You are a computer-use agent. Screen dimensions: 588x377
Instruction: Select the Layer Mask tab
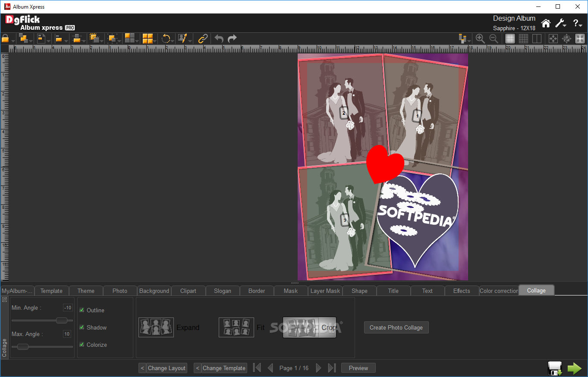click(x=325, y=291)
